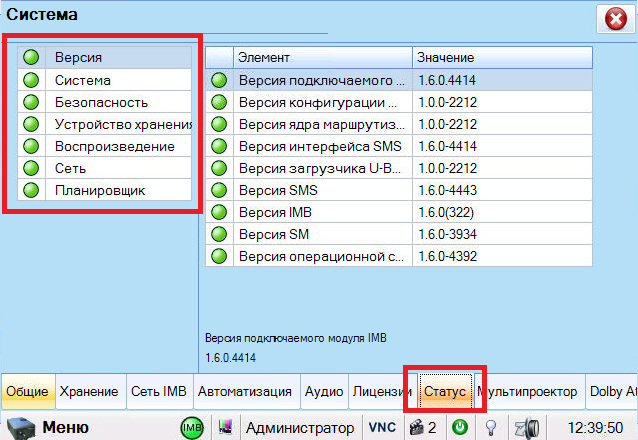Click the light bulb icon
The width and height of the screenshot is (638, 440).
(491, 427)
